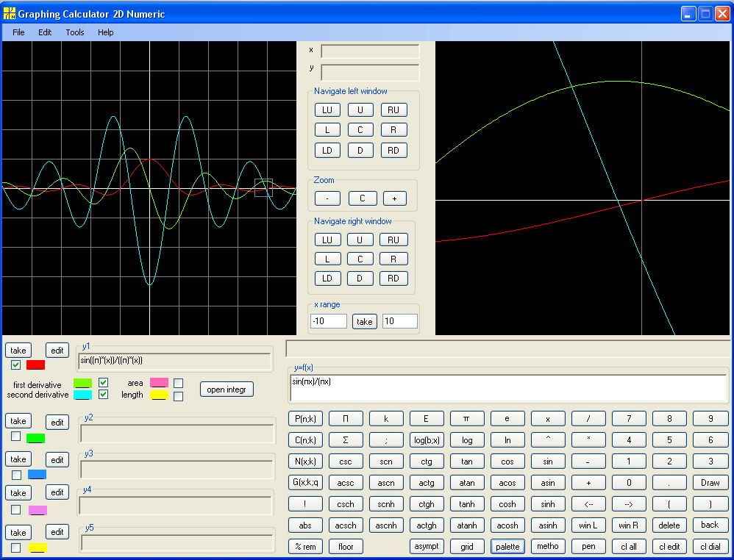Viewport: 734px width, 560px height.
Task: Click the factorial ! key
Action: (305, 504)
